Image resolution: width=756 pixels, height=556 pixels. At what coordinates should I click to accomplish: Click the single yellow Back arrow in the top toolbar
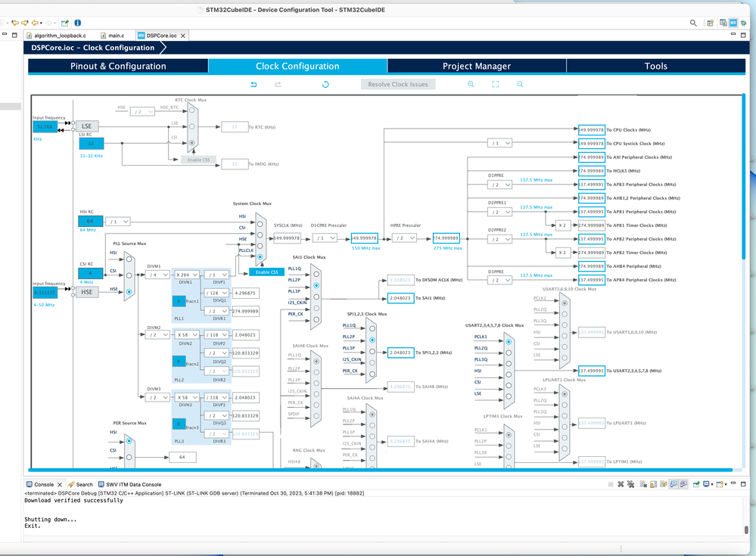click(35, 23)
